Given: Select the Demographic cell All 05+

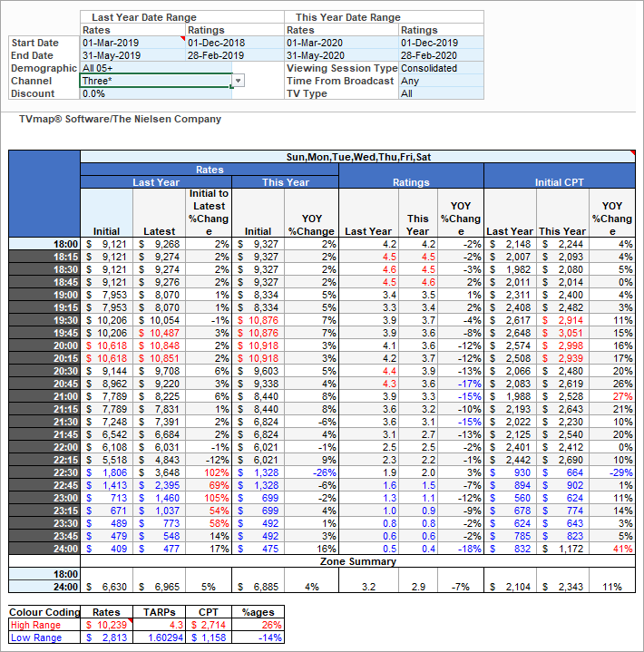Looking at the screenshot, I should pyautogui.click(x=156, y=68).
